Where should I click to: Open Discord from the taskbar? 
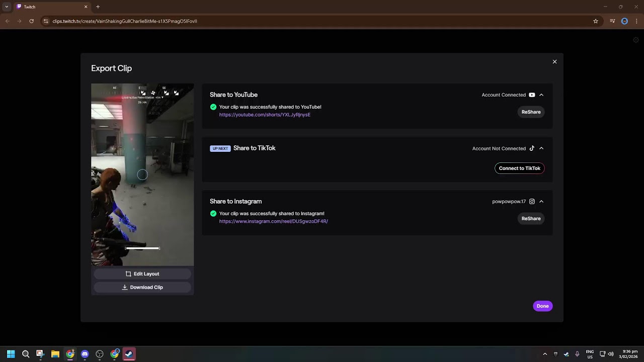(x=85, y=354)
